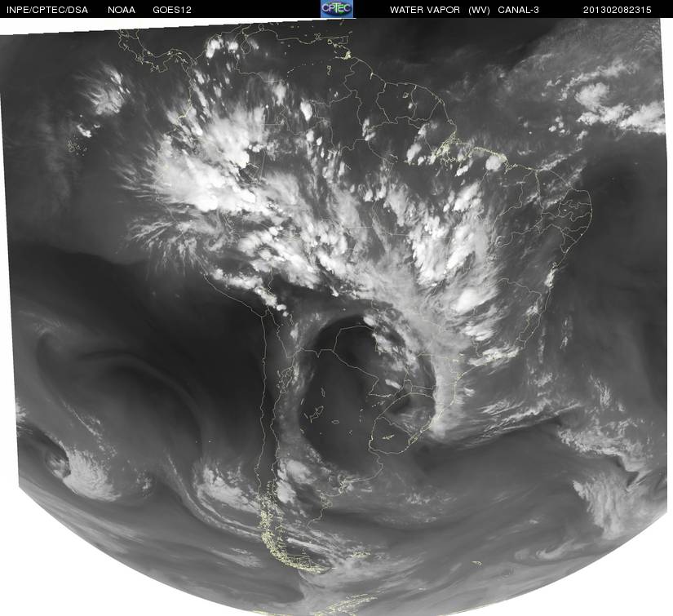Click the 201302082315 timestamp
The image size is (673, 616).
pyautogui.click(x=618, y=10)
